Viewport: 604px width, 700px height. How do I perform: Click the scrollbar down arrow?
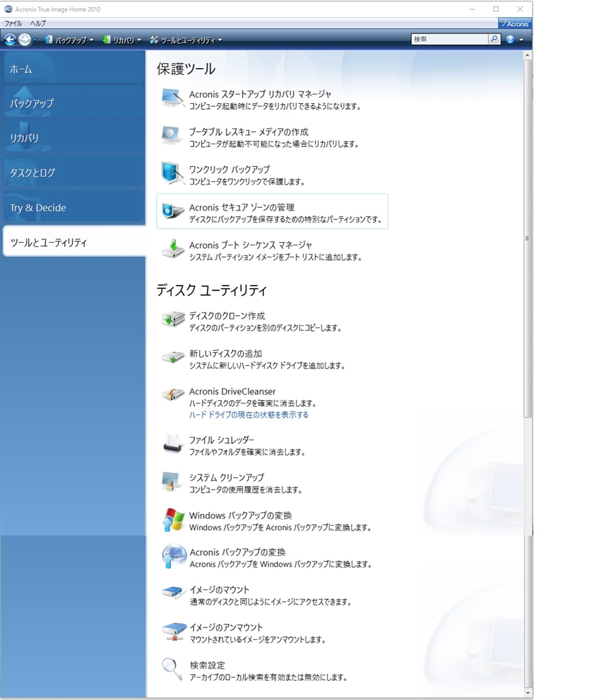[x=527, y=693]
